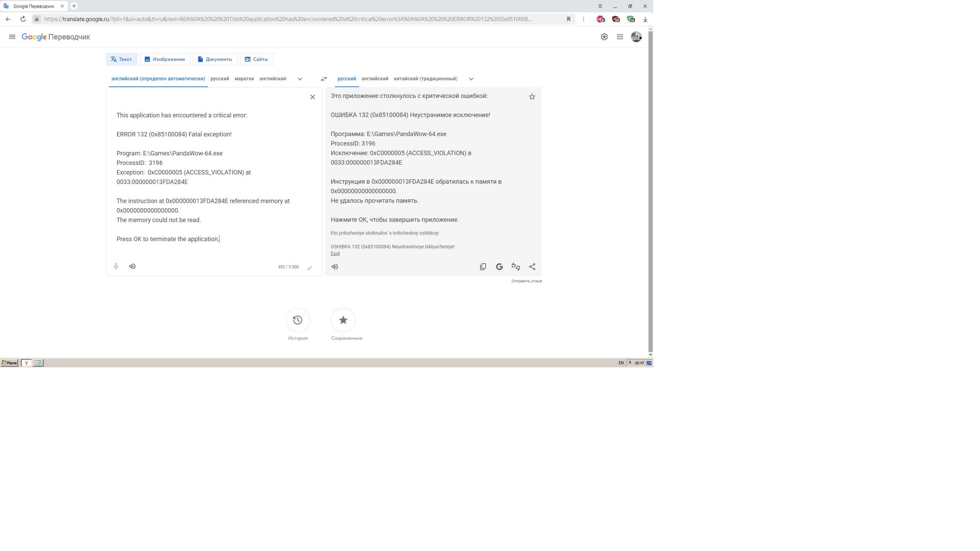Viewport: 980px width, 551px height.
Task: Open the green shield extension icon
Action: pyautogui.click(x=631, y=19)
